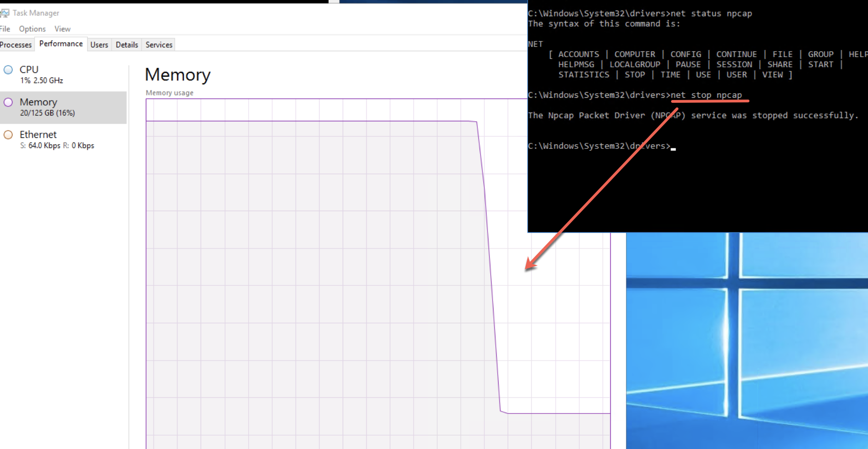Click the STATISTICS keyword in terminal output
The image size is (868, 449).
coord(584,75)
